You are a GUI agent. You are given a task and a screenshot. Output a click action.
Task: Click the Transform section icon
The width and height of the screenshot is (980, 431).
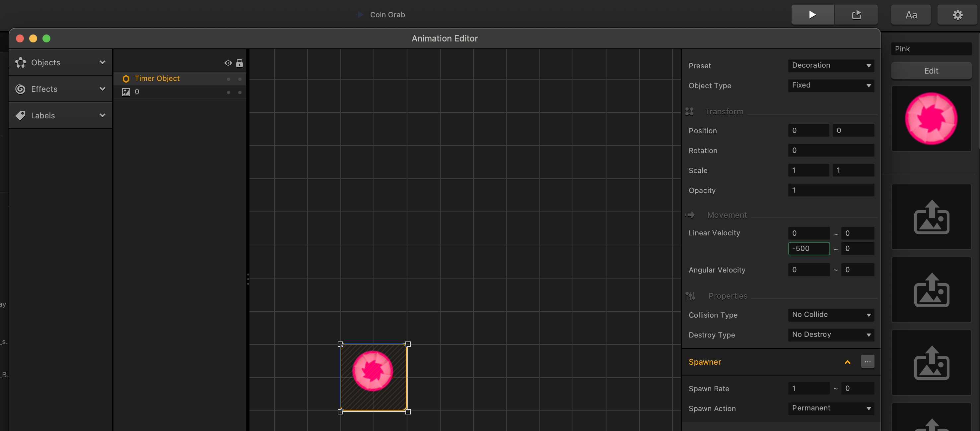[x=689, y=112]
